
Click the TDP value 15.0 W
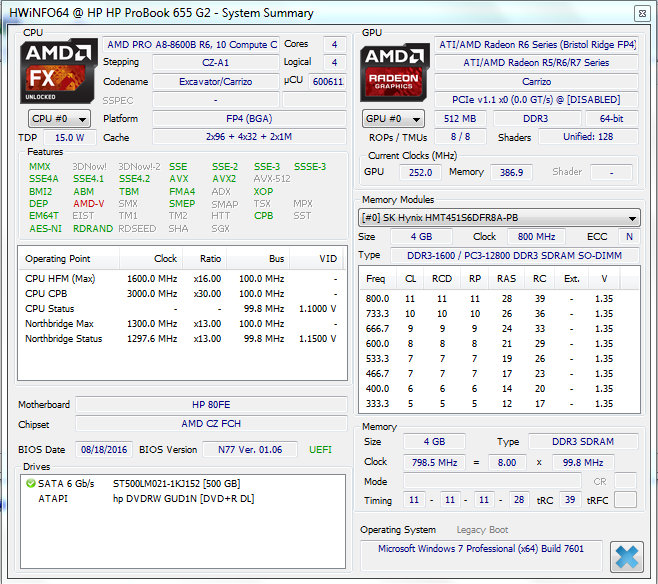tap(70, 138)
